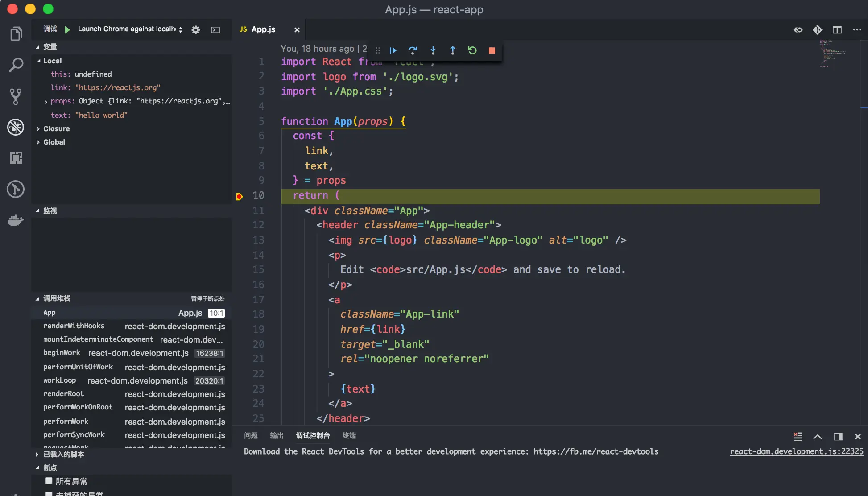Viewport: 868px width, 496px height.
Task: Enable the 所有异常 breakpoint checkbox
Action: (49, 481)
